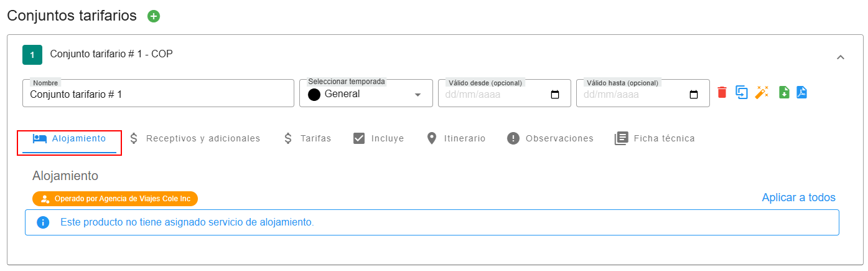Export PDF with blue PDF icon

pos(801,92)
